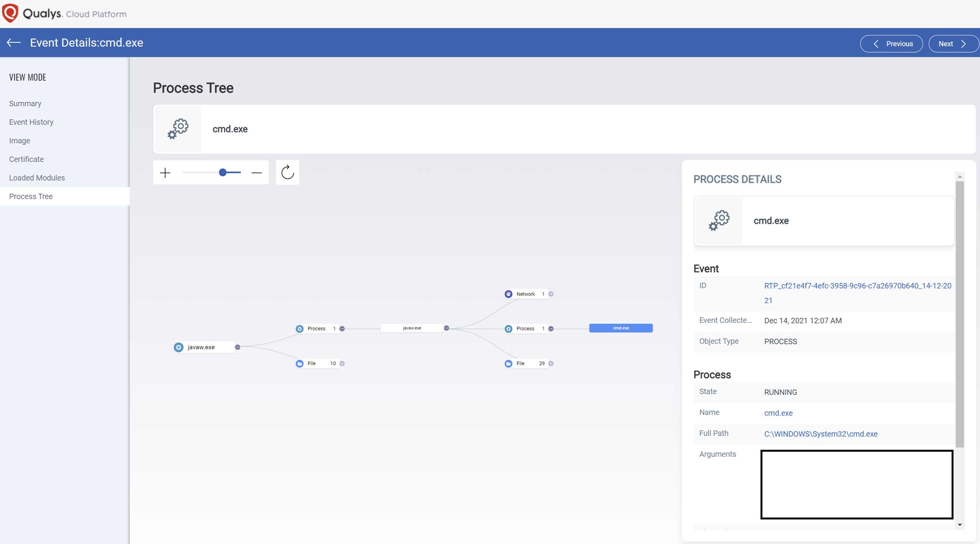Open the Loaded Modules view
This screenshot has height=544, width=980.
pos(37,178)
